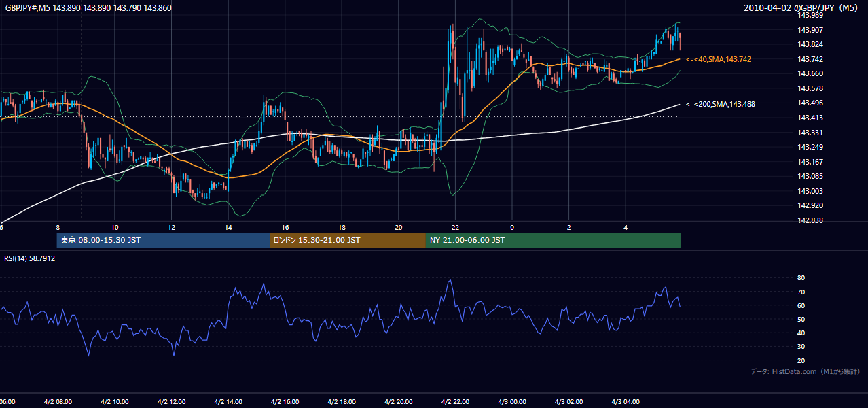Click price axis value 143.496
This screenshot has height=408, width=868.
(810, 103)
